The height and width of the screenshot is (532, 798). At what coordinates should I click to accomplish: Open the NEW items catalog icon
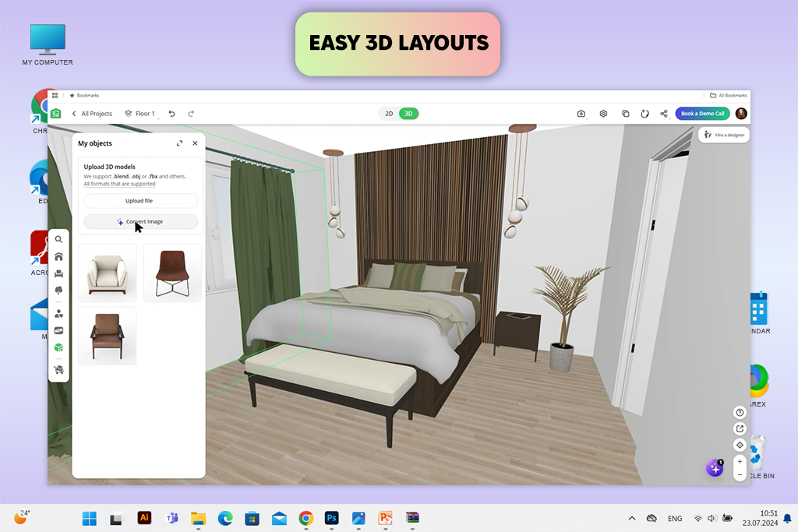[x=58, y=330]
